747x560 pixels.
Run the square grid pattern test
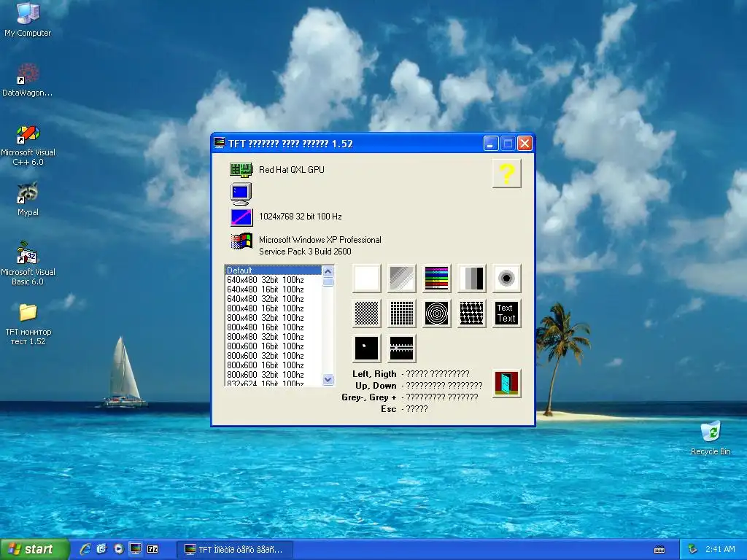pos(402,314)
